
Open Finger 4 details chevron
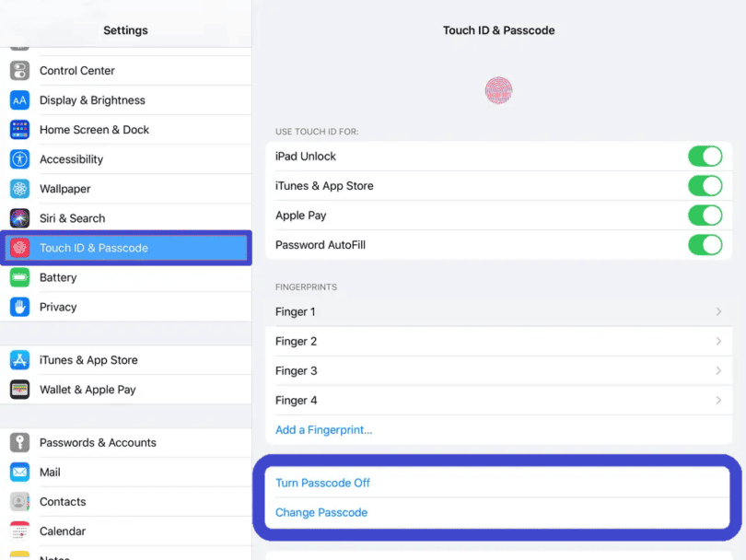[x=718, y=400]
